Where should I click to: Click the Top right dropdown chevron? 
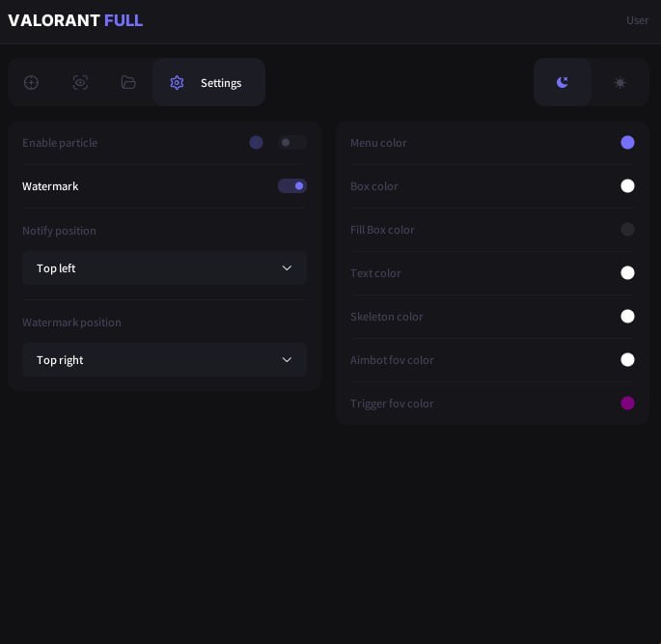(287, 360)
